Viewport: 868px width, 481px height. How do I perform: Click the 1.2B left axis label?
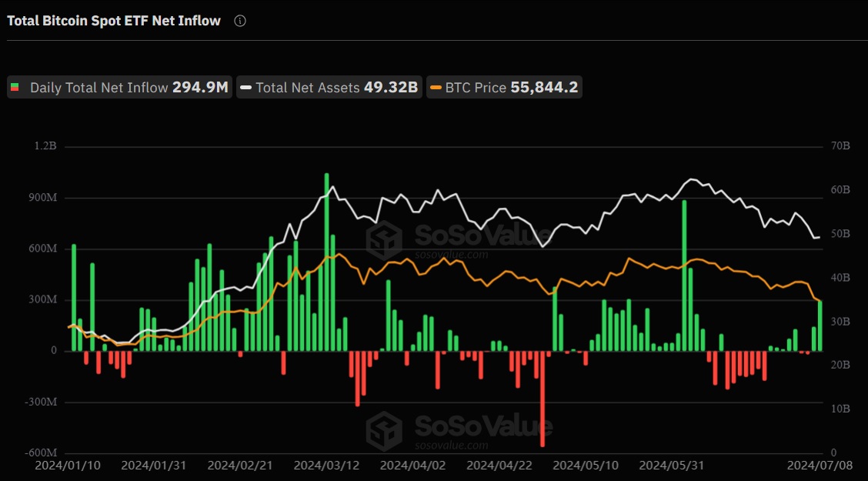coord(45,145)
